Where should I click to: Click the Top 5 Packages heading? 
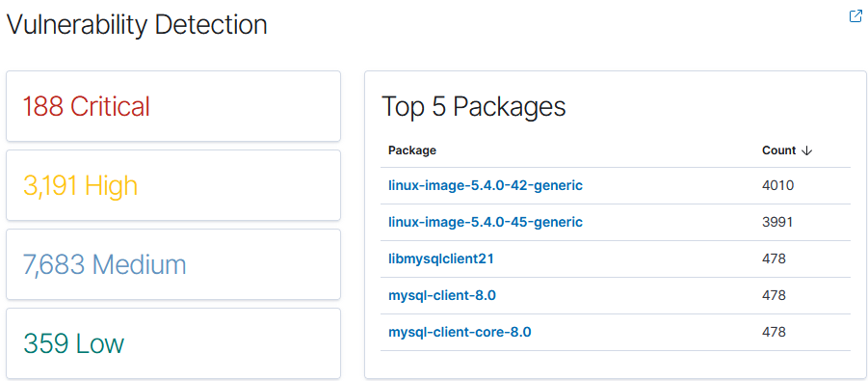point(474,106)
